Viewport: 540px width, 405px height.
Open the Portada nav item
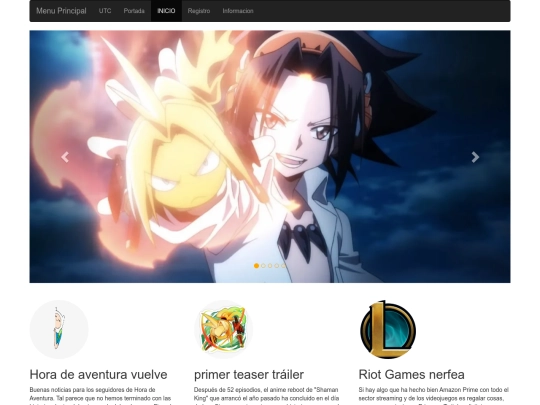click(134, 11)
